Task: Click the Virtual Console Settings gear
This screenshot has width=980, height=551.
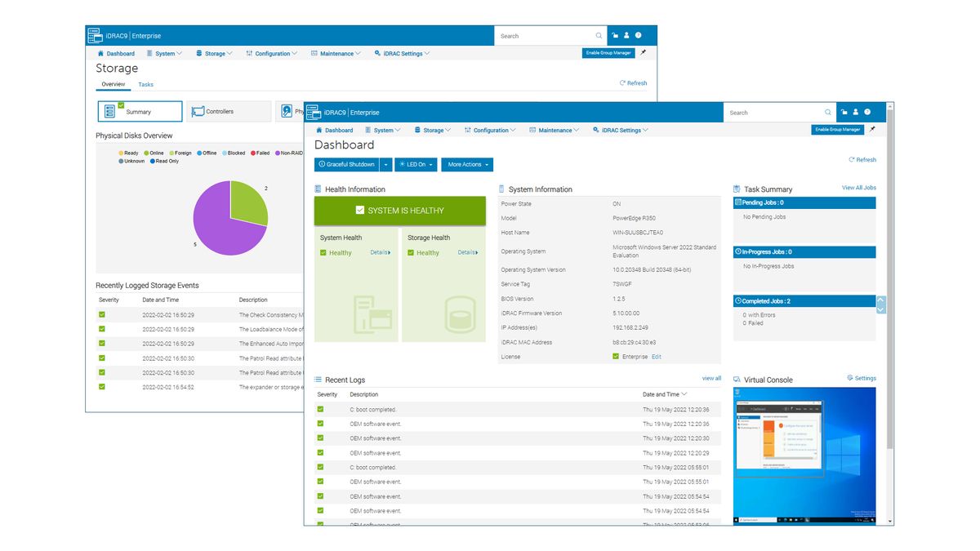Action: pyautogui.click(x=850, y=378)
